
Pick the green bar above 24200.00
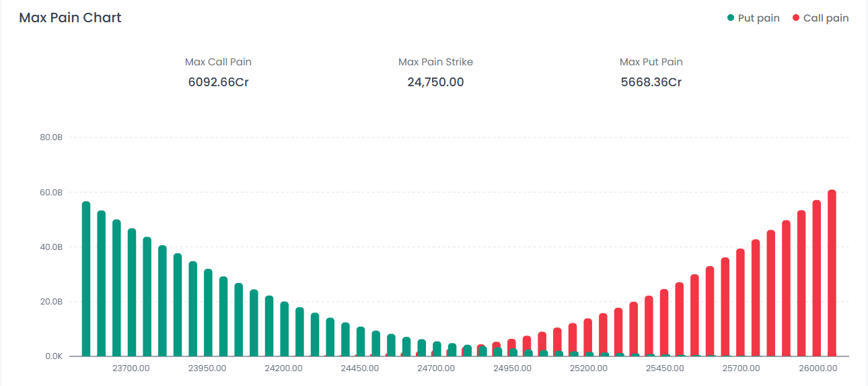coord(284,329)
